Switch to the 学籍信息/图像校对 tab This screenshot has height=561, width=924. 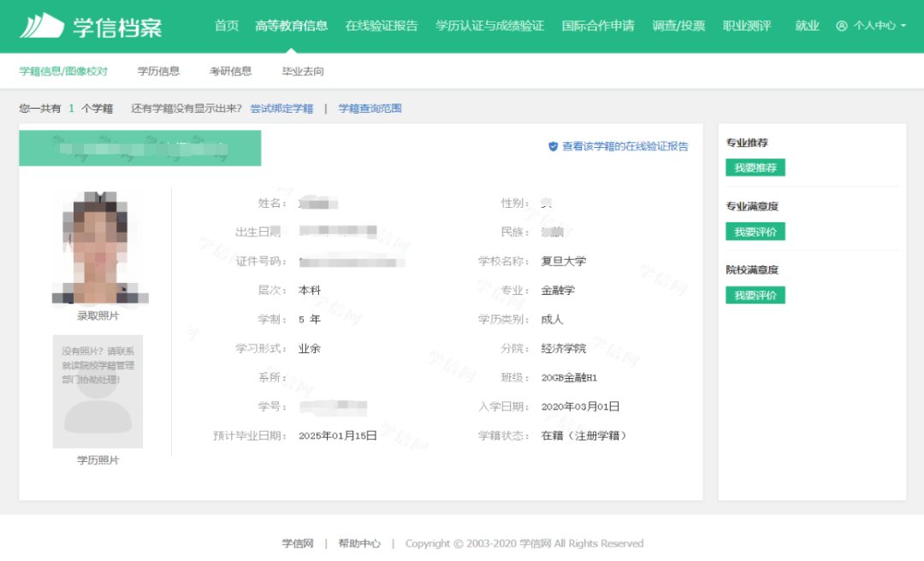click(x=63, y=71)
